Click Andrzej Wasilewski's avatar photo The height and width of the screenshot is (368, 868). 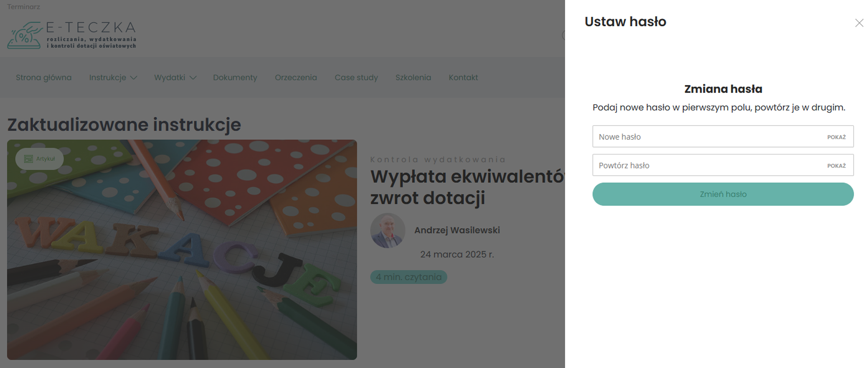pyautogui.click(x=387, y=230)
